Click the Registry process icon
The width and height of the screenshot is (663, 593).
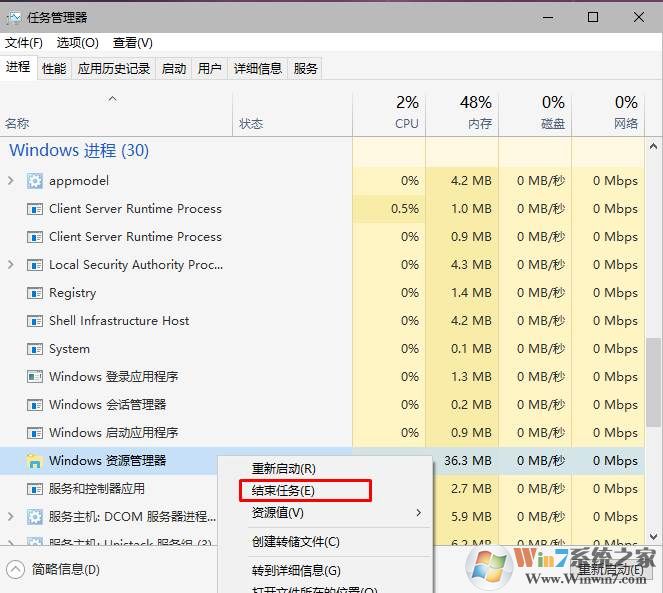tap(35, 293)
